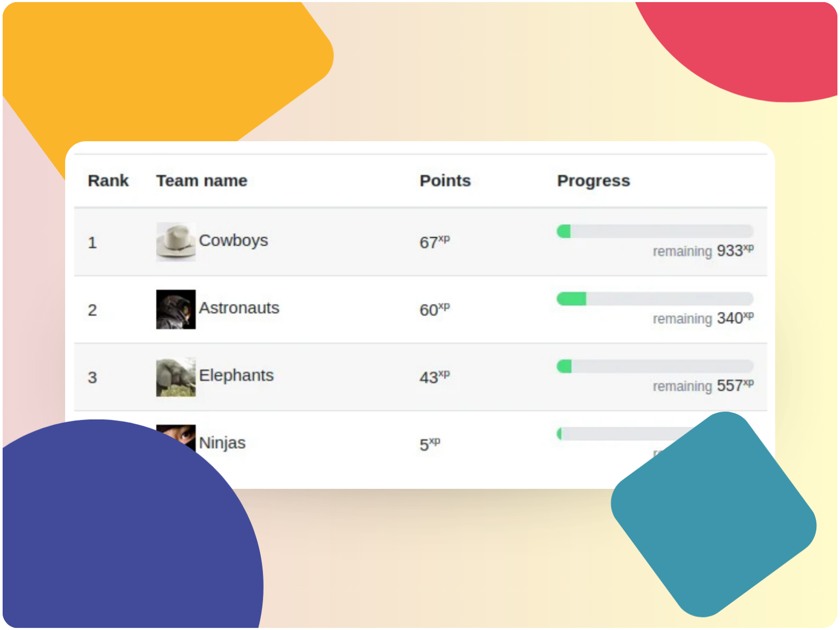Click the Cowboys hat avatar

point(176,241)
